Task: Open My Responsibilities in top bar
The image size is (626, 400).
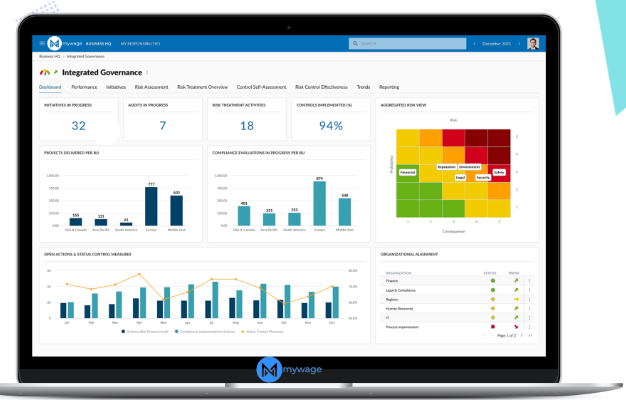Action: point(141,44)
